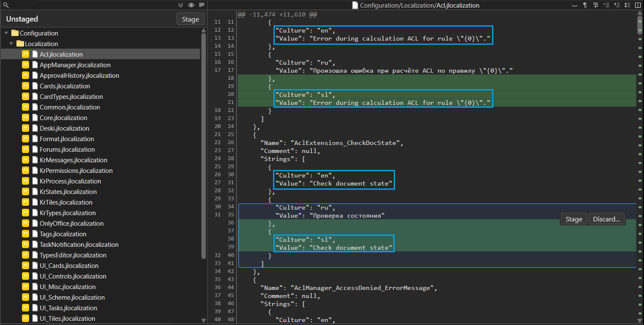The image size is (644, 325).
Task: Click document icon of KrTypes.jlocalization
Action: 35,213
